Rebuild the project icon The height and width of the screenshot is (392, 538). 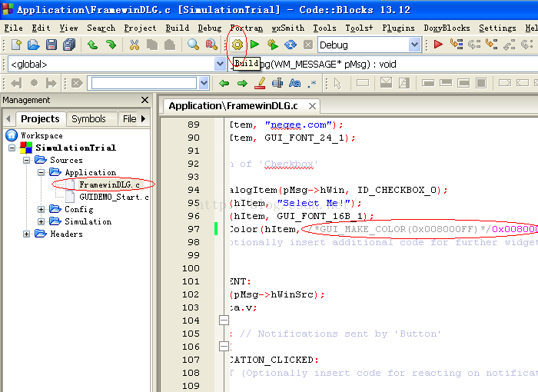[291, 45]
